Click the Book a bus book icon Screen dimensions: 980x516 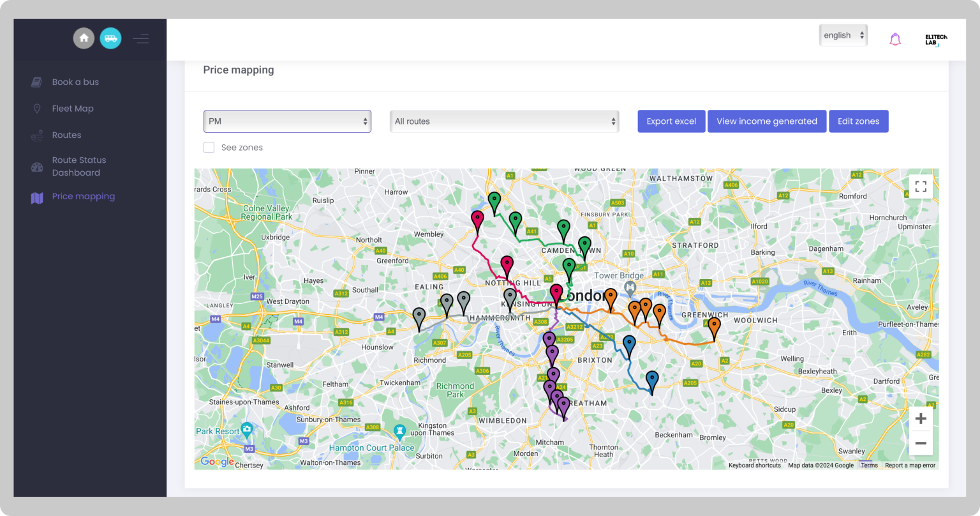[x=36, y=82]
